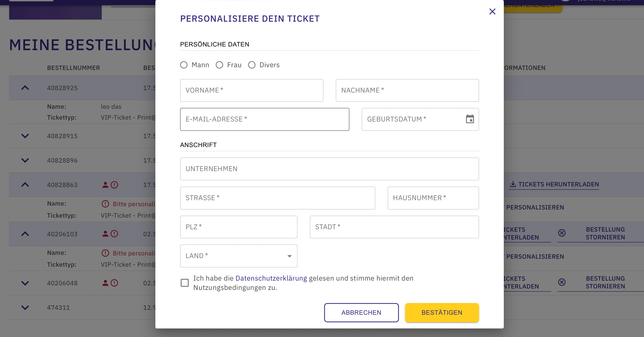
Task: Click the Abbrechen button
Action: tap(361, 313)
